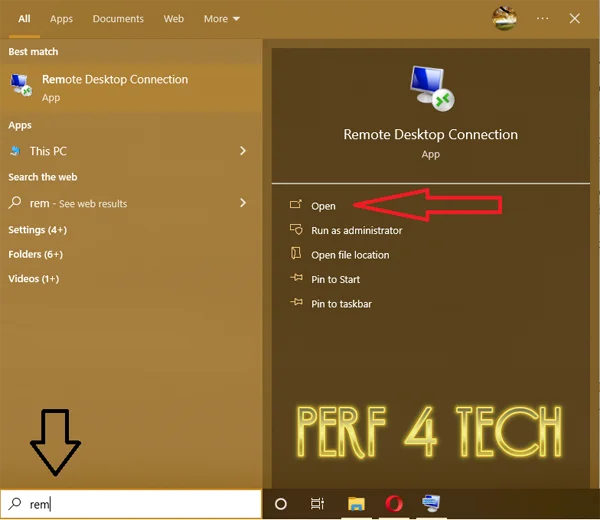Expand Videos (1+) results group
This screenshot has width=600, height=520.
(34, 279)
